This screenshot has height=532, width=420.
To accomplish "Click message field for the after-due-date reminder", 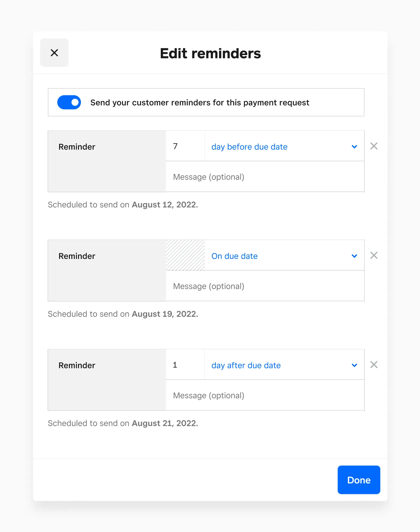I will pyautogui.click(x=265, y=395).
